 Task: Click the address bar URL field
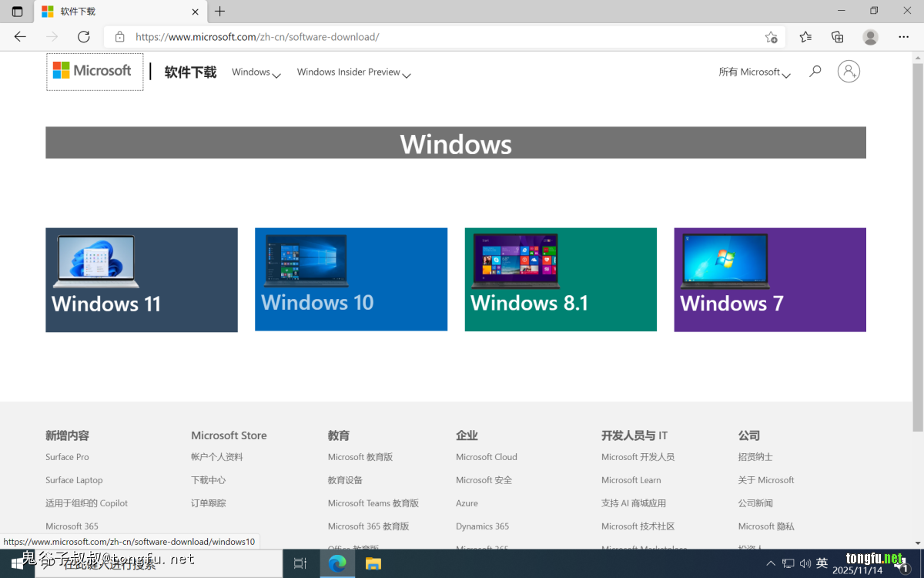click(x=431, y=37)
